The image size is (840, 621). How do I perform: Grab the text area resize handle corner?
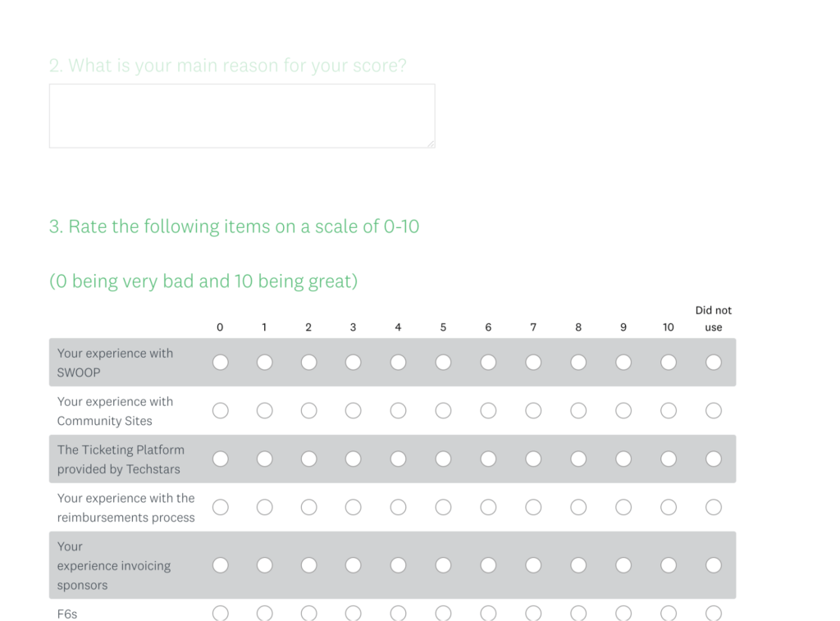point(431,144)
